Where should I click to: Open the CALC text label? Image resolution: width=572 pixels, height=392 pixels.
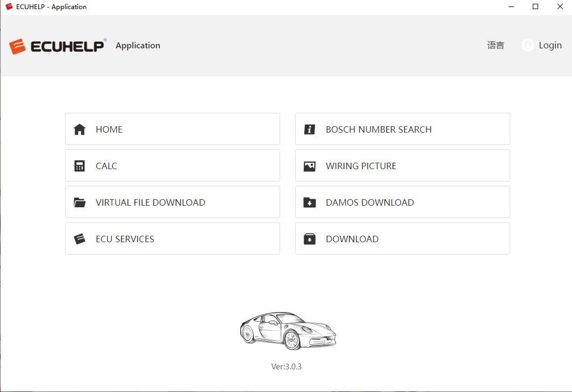coord(106,166)
